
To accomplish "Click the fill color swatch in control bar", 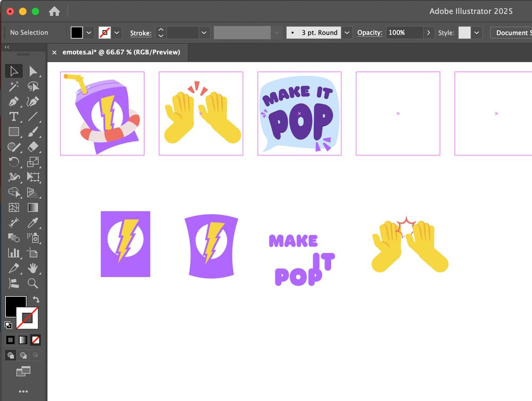I will point(77,33).
